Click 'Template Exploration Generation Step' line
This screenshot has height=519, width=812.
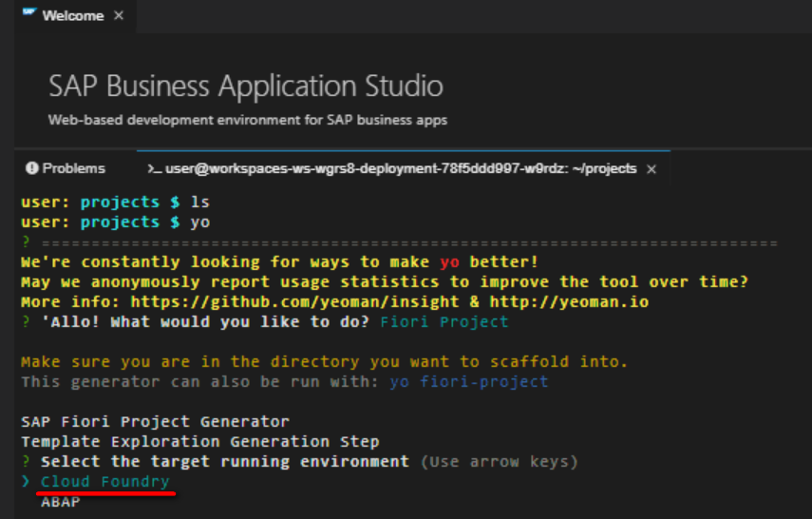199,442
